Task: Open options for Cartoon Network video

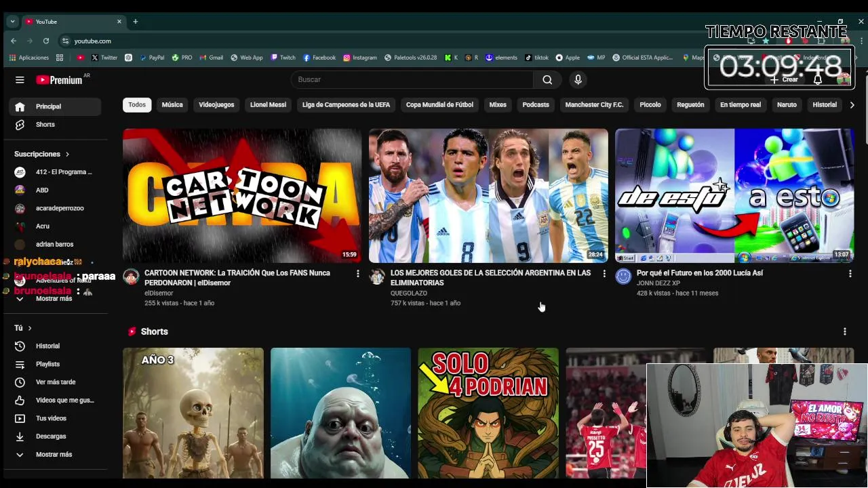Action: [358, 273]
